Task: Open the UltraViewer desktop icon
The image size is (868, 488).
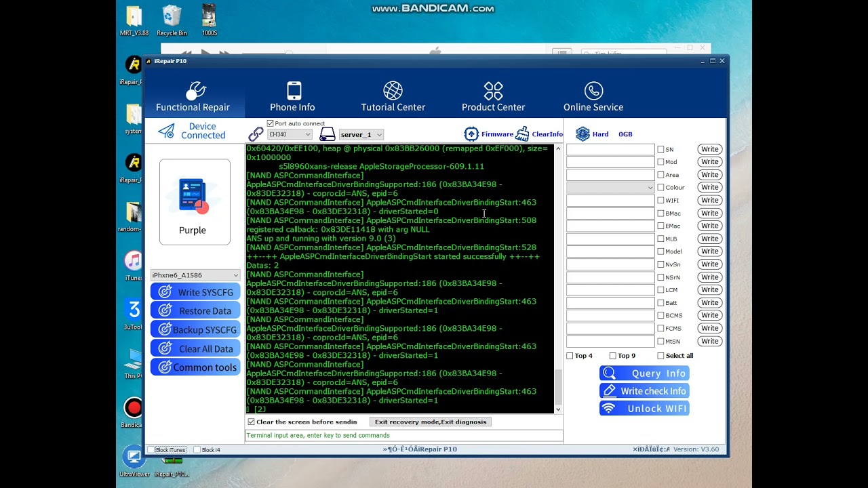Action: click(134, 462)
